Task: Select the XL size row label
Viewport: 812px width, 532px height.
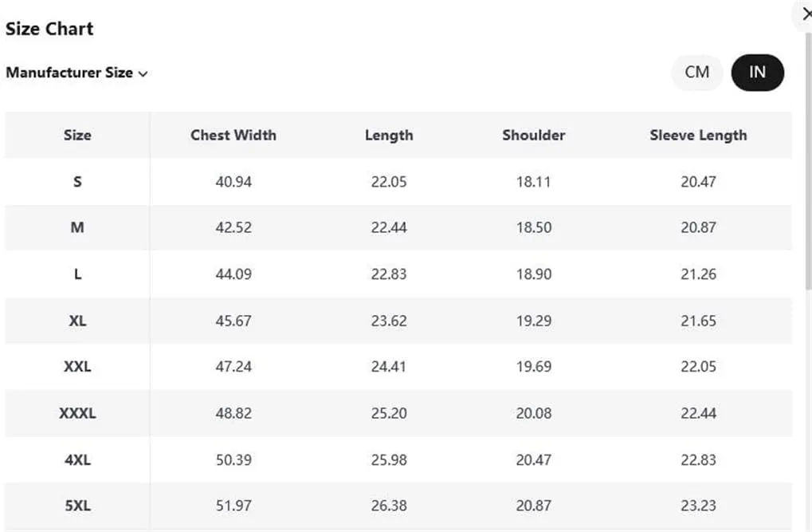Action: pyautogui.click(x=77, y=321)
